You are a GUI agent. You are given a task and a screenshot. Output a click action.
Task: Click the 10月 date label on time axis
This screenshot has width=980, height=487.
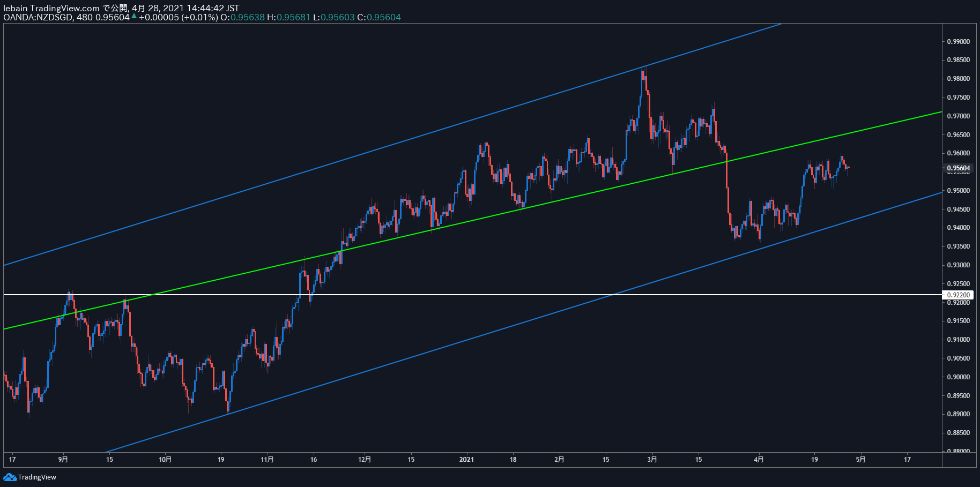point(165,460)
